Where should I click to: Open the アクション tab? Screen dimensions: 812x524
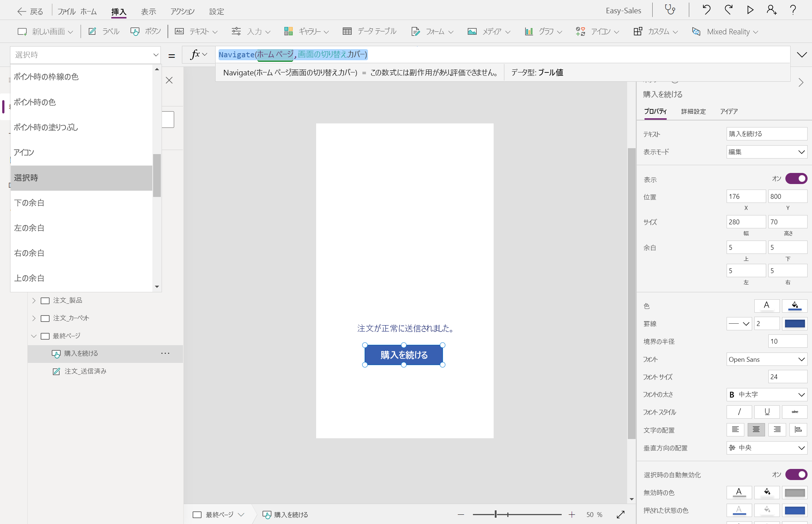[x=183, y=11]
